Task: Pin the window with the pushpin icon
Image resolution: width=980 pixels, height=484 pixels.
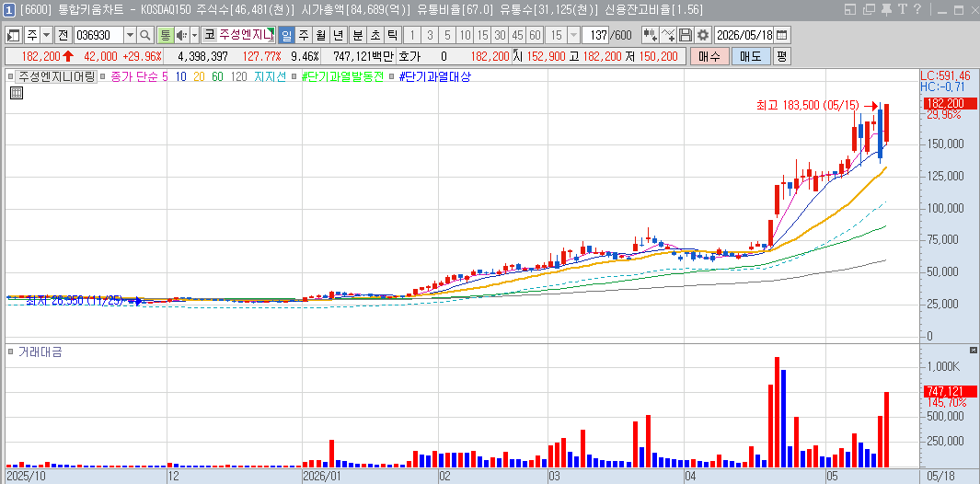Action: (885, 9)
